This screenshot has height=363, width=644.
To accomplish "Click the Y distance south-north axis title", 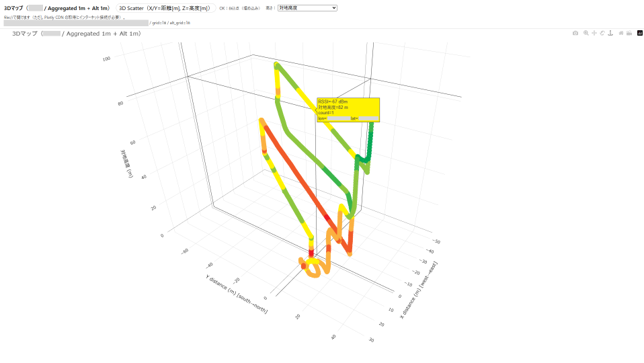I will 236,293.
